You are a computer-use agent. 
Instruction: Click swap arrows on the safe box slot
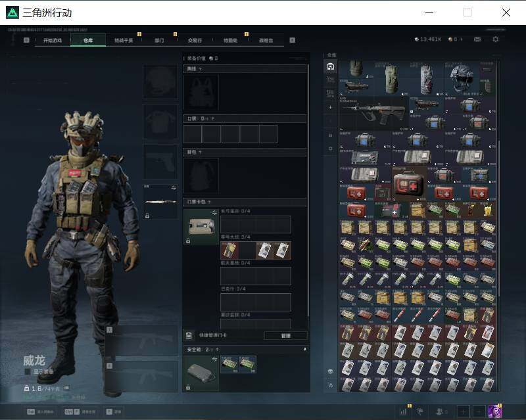[214, 360]
